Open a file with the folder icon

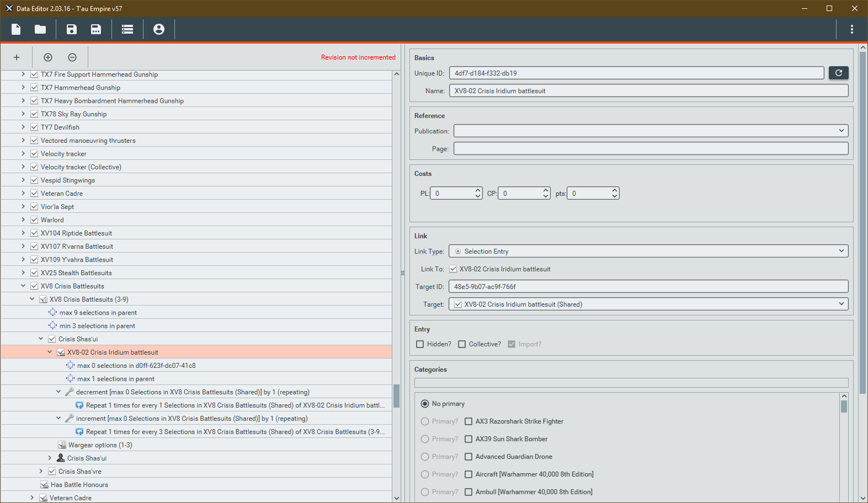point(40,29)
